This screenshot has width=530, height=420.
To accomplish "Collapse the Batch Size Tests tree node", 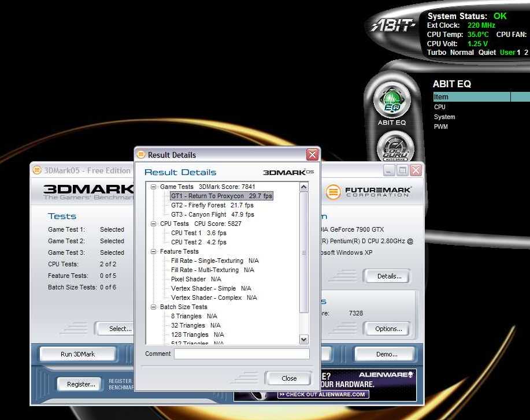I will pos(154,307).
